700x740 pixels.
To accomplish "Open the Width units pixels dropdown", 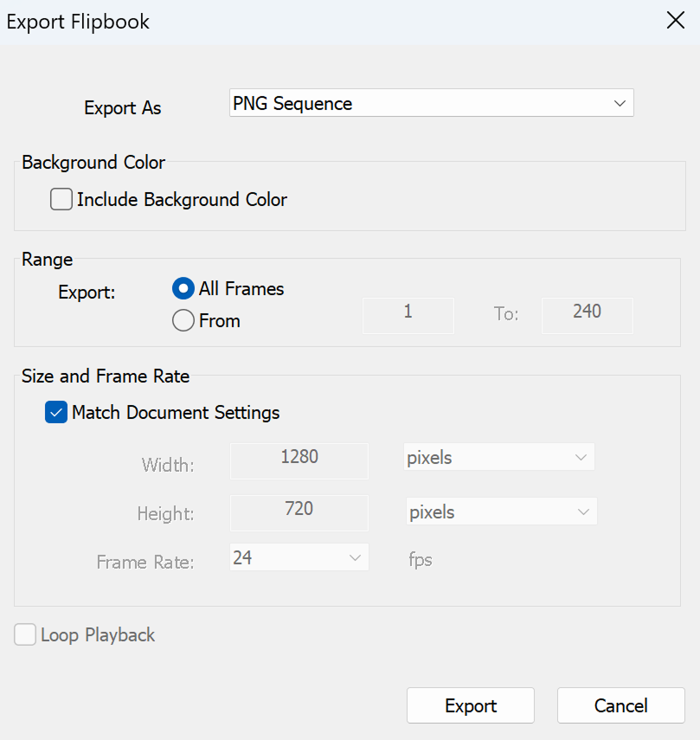I will (x=498, y=458).
